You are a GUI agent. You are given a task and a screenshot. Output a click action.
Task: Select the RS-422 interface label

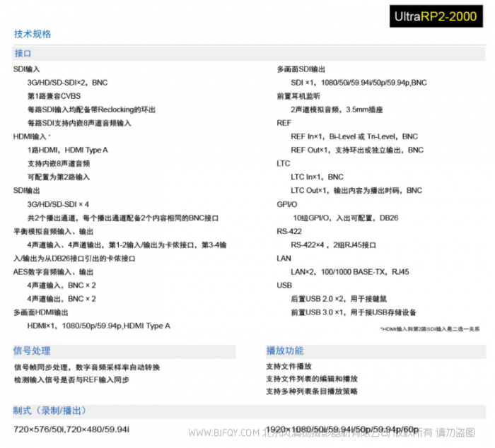pyautogui.click(x=289, y=232)
